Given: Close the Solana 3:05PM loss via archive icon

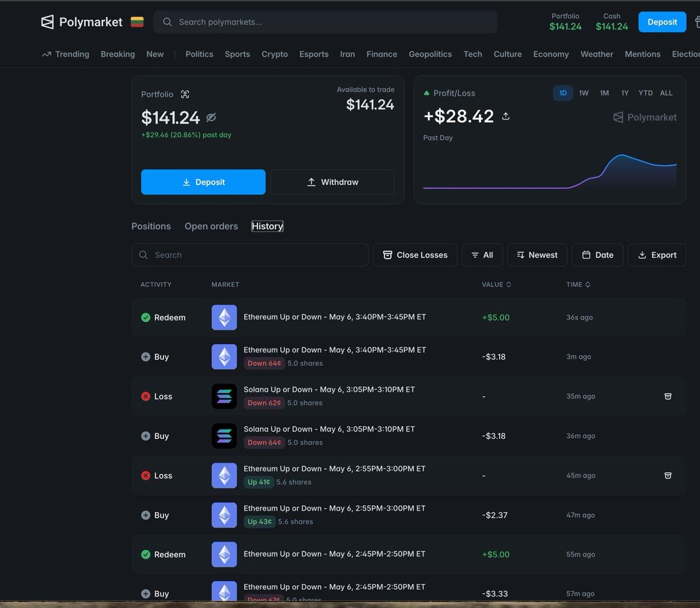Looking at the screenshot, I should 668,396.
